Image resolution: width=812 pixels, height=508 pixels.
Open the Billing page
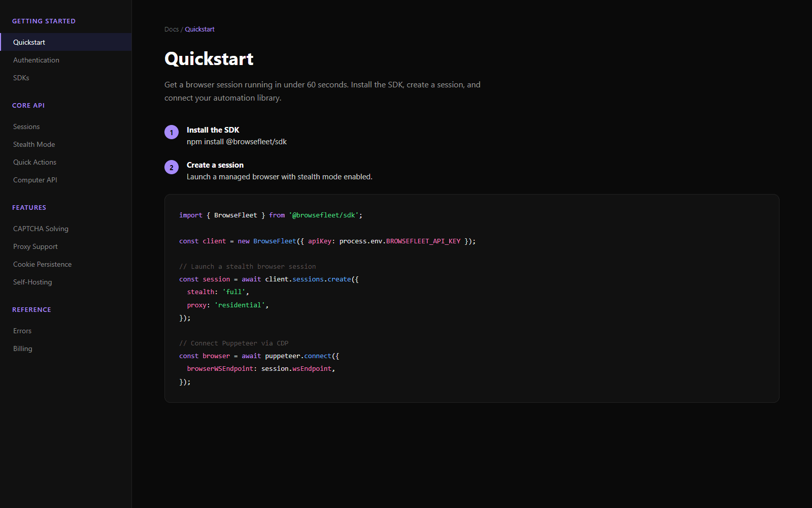click(22, 348)
